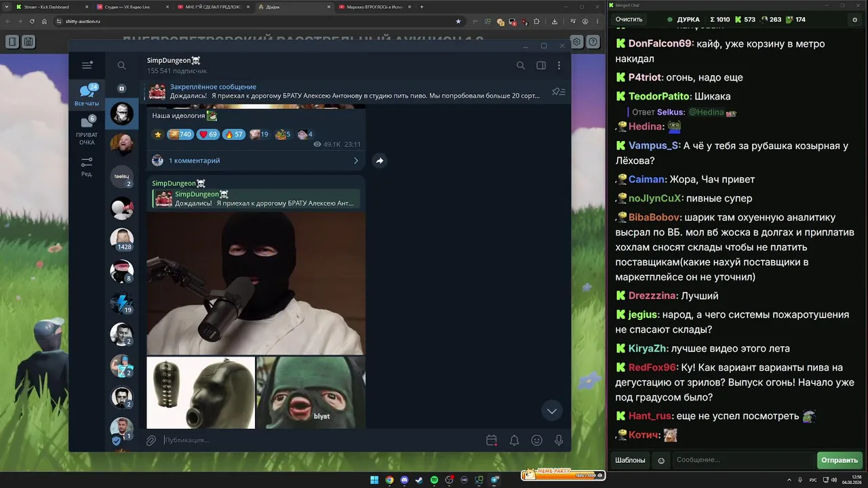The image size is (868, 488).
Task: Search within the SimpDungeon channel
Action: [521, 66]
